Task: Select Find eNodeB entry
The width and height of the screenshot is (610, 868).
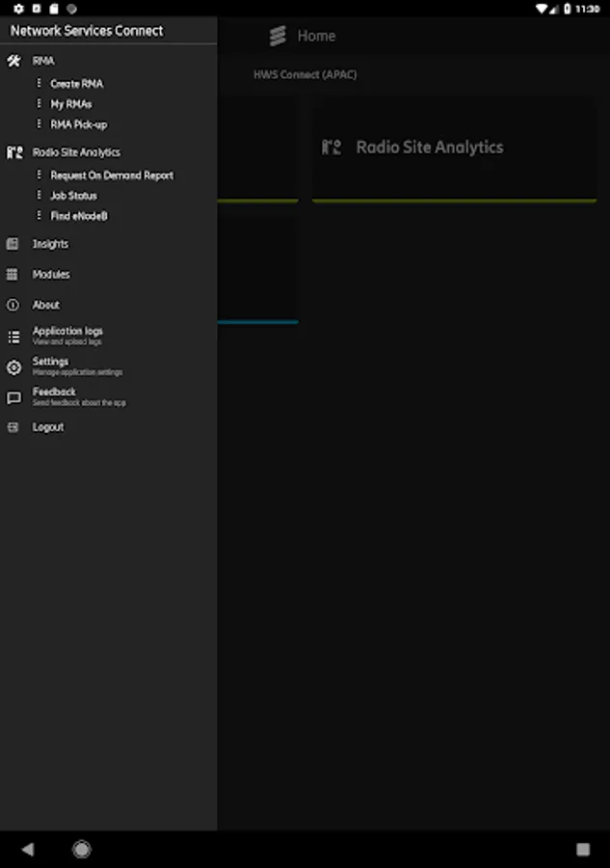Action: (x=79, y=216)
